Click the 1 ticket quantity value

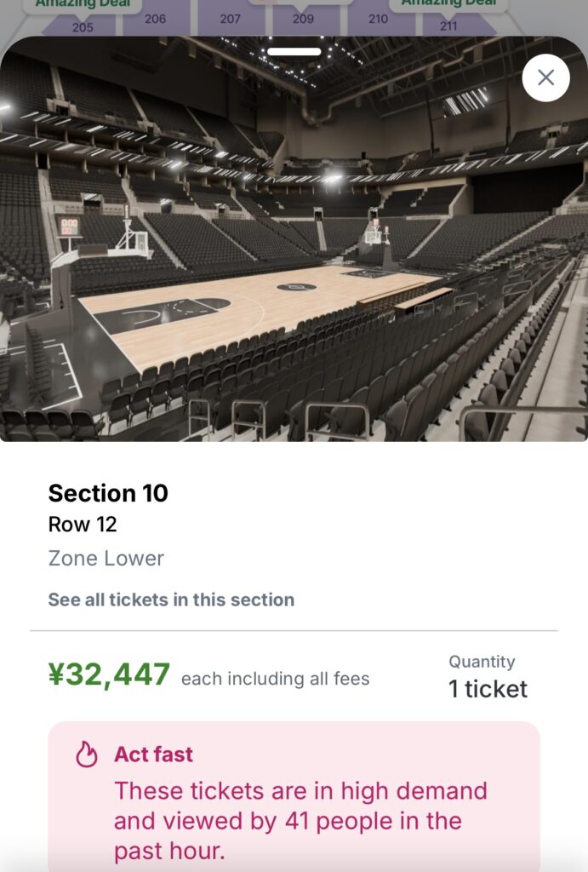pos(488,689)
